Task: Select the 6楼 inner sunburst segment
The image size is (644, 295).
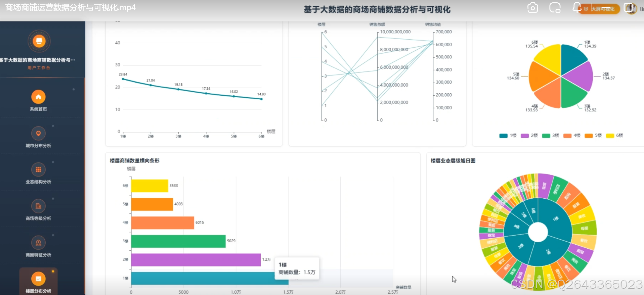Action: coord(533,210)
